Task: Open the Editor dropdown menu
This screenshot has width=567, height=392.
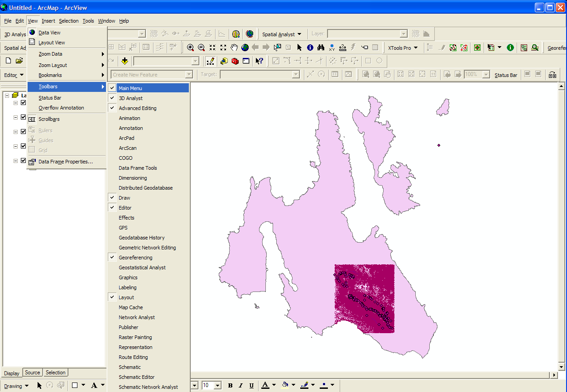Action: (14, 75)
